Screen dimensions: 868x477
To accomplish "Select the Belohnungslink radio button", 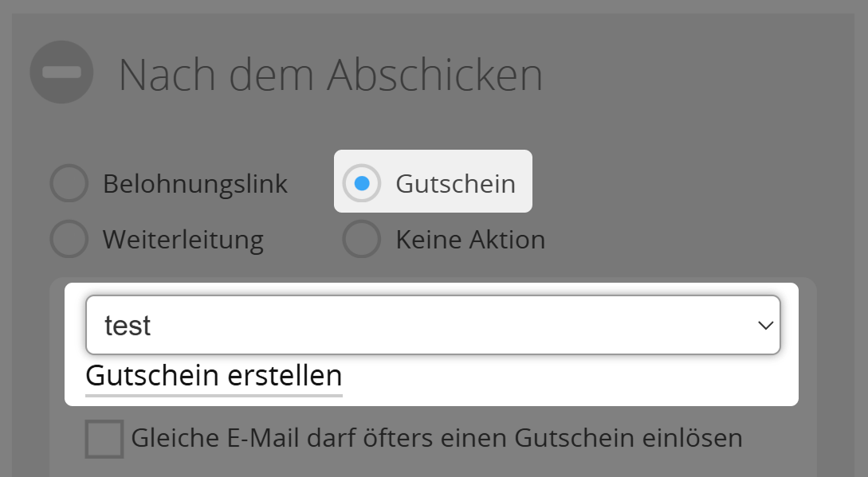I will click(69, 184).
